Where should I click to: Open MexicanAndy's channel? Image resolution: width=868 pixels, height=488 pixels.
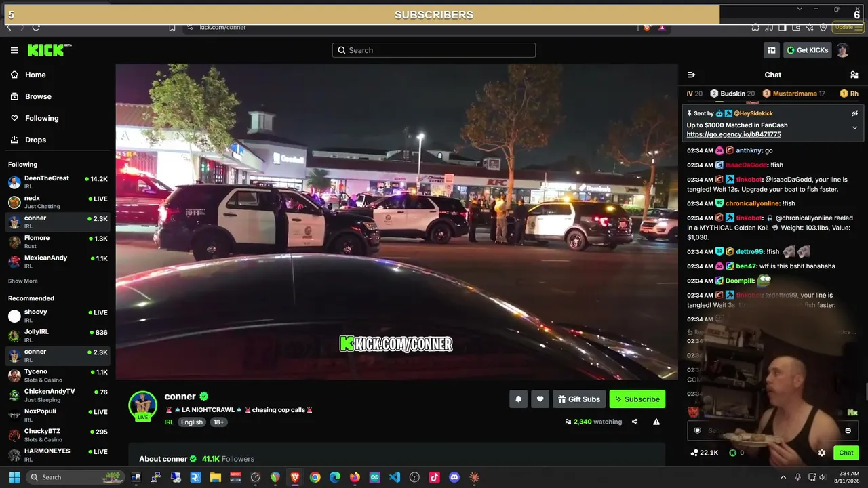coord(58,261)
